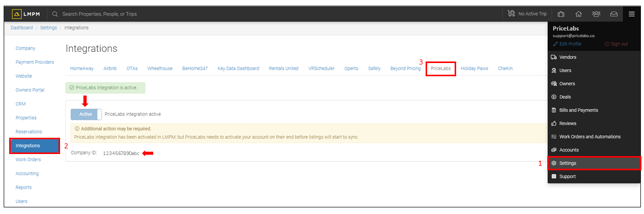644x214 pixels.
Task: Click the PriceLabs integration is active message
Action: (105, 87)
